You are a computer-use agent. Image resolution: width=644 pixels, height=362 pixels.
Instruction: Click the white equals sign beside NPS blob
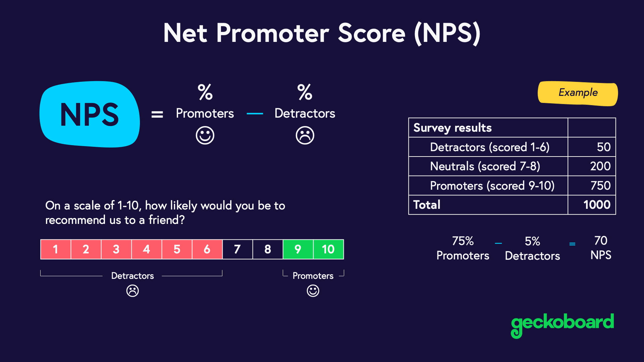157,115
